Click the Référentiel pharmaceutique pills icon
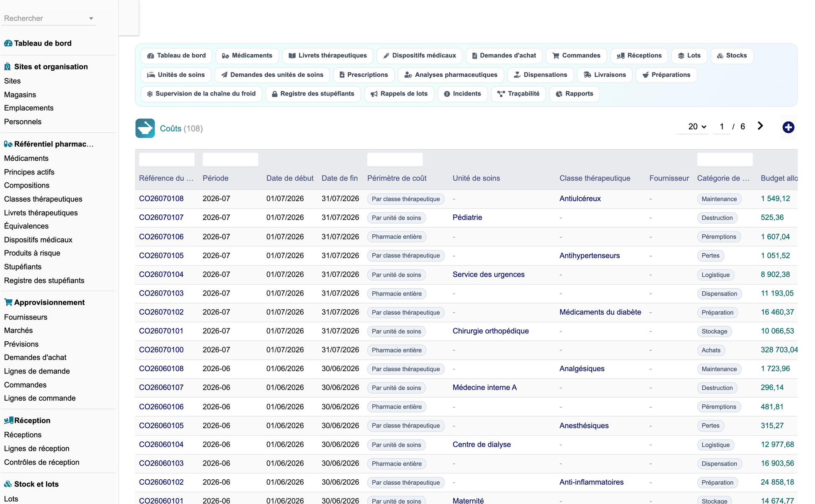 (8, 144)
